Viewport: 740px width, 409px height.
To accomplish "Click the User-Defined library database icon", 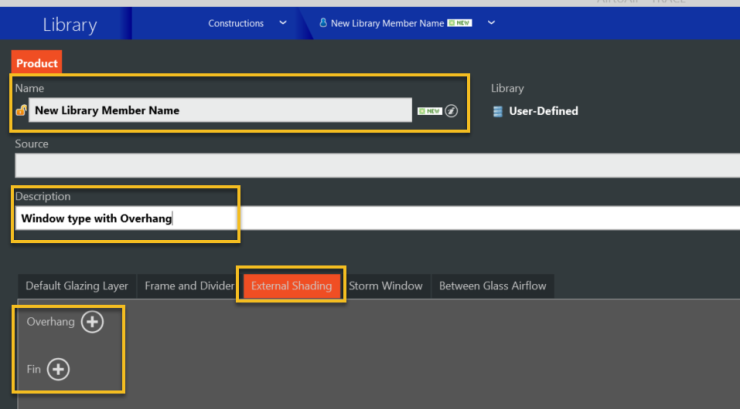I will coord(497,111).
